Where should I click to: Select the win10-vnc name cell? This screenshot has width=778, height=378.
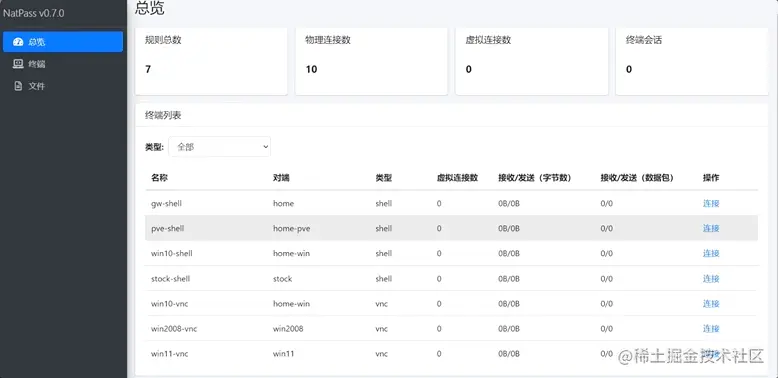[170, 304]
